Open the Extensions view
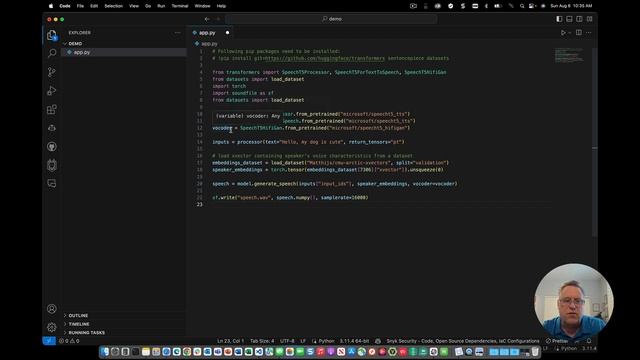The height and width of the screenshot is (360, 640). (x=52, y=109)
